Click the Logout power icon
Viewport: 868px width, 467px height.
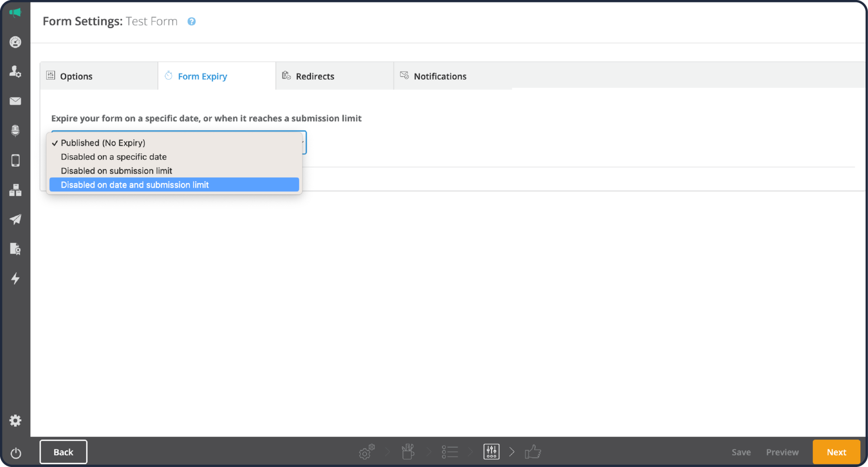(16, 453)
